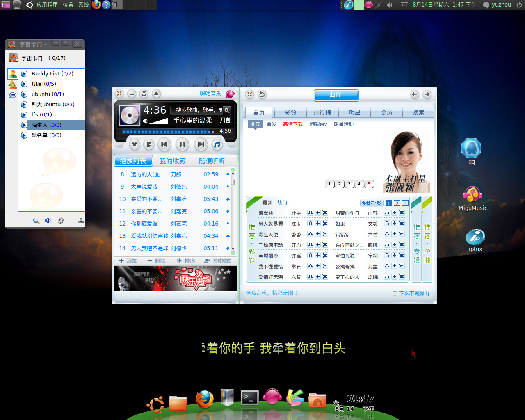Viewport: 525px width, 420px height.
Task: Listen to 海岸线 via its headphone icon
Action: click(310, 213)
